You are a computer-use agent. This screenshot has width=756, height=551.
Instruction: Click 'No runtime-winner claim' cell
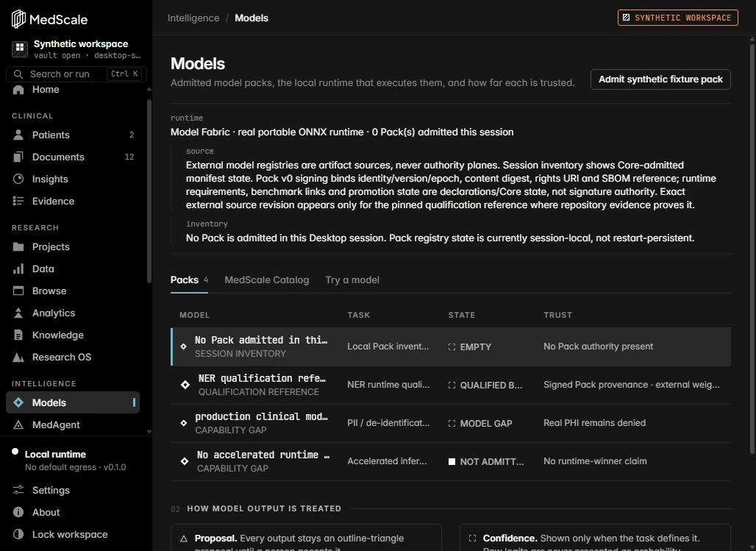click(595, 461)
